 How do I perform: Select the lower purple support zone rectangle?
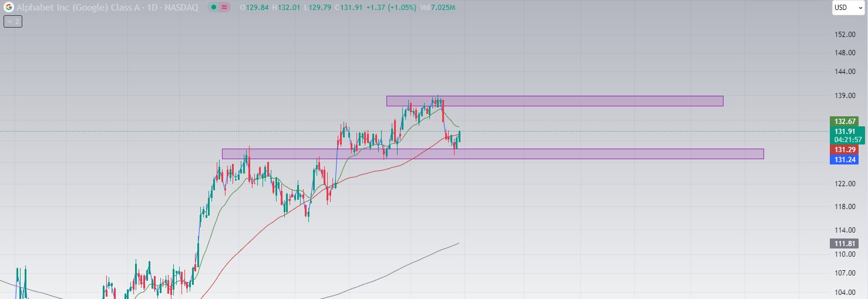click(493, 154)
